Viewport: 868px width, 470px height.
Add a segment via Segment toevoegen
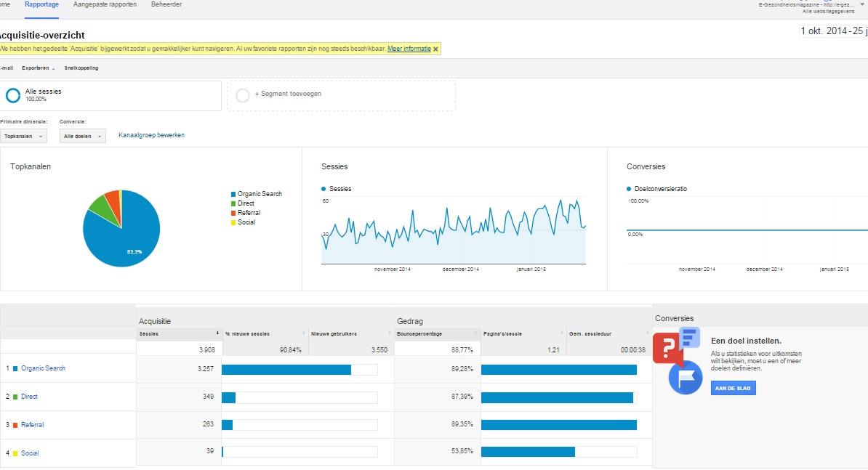tap(288, 94)
